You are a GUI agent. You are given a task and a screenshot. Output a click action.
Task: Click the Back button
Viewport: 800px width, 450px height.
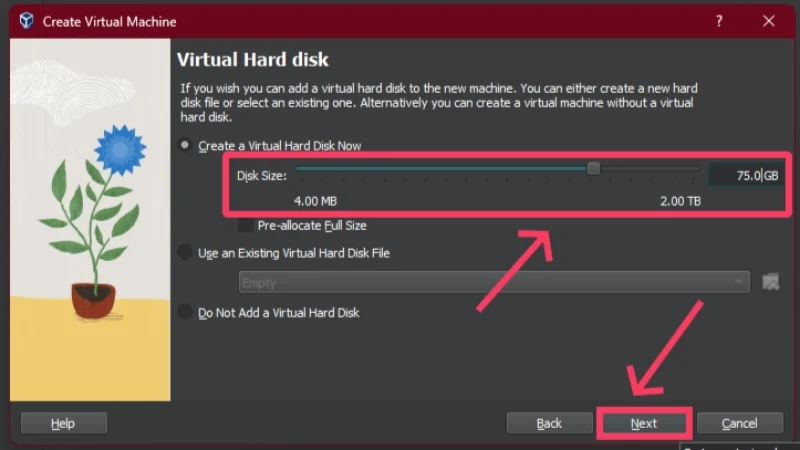549,423
